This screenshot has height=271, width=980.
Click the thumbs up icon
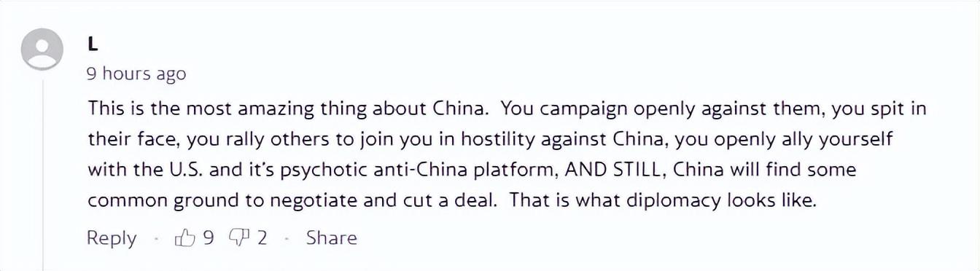click(x=184, y=237)
